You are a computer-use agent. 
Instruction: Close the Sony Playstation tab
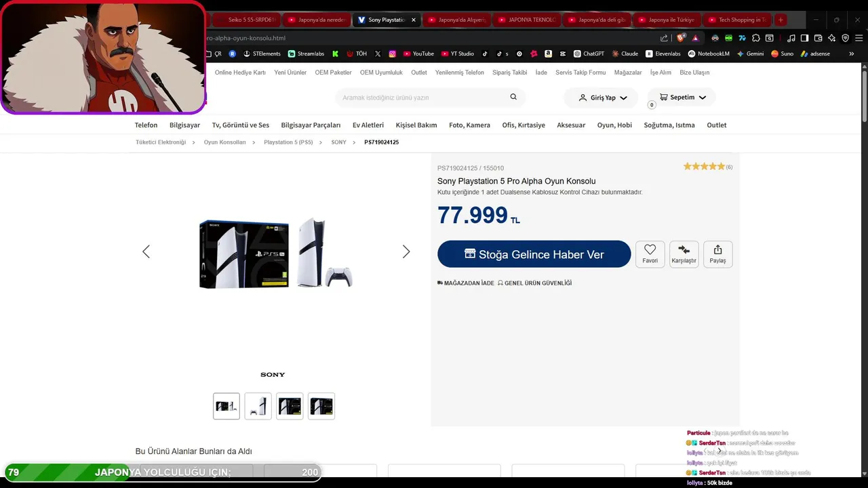click(x=414, y=20)
